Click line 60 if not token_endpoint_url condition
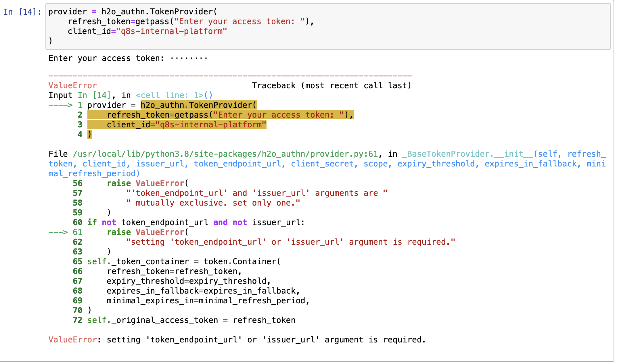This screenshot has height=364, width=617. tap(196, 223)
